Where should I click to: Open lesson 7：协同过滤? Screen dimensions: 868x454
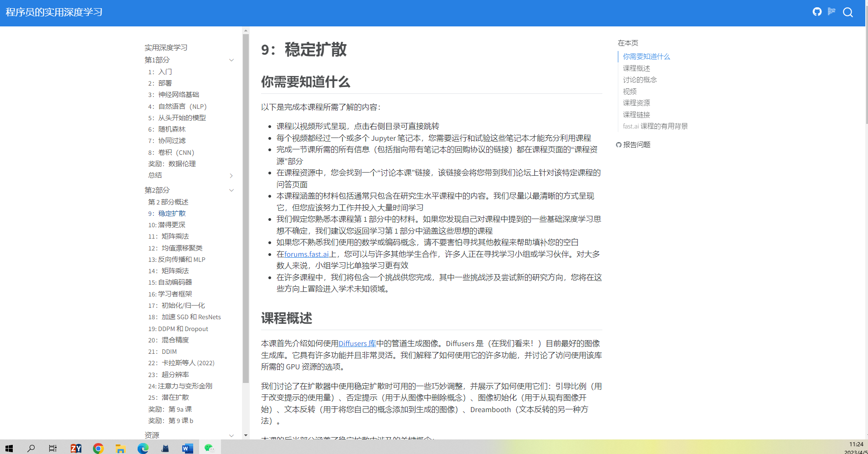pos(167,141)
